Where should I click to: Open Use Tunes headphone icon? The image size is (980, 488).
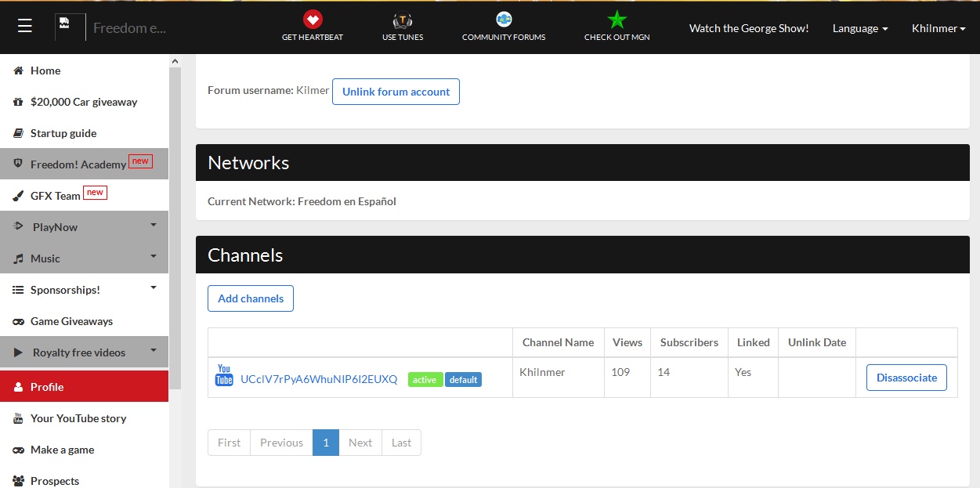pyautogui.click(x=403, y=20)
